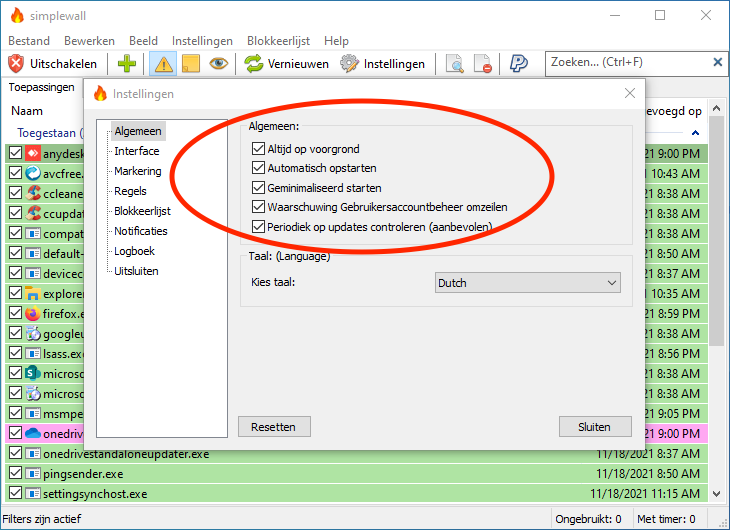This screenshot has height=530, width=730.
Task: Open the Bestand menu
Action: [x=29, y=41]
